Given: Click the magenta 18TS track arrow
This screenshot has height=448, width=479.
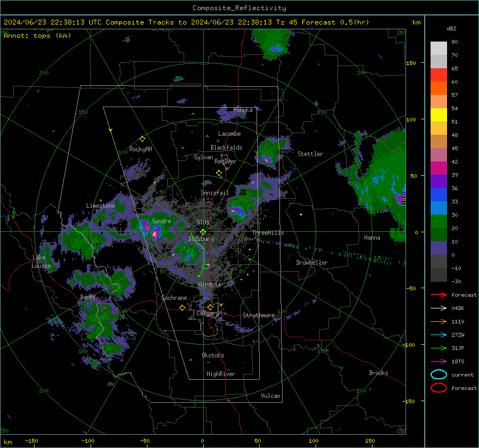Looking at the screenshot, I should (x=439, y=362).
